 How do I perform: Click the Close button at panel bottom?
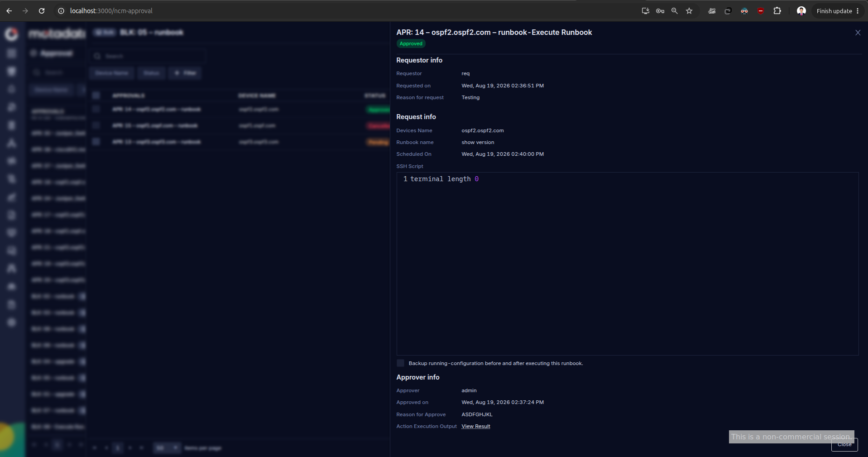844,445
